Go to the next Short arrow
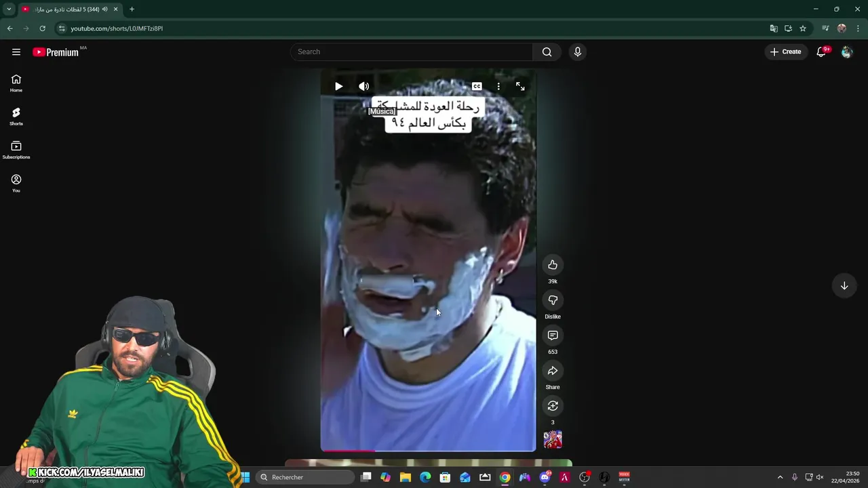 [844, 286]
